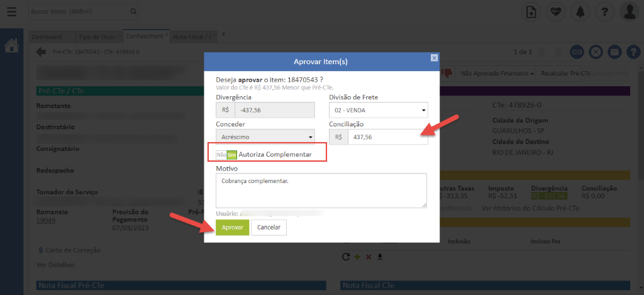Open the hamburger menu
Image resolution: width=644 pixels, height=295 pixels.
click(11, 11)
